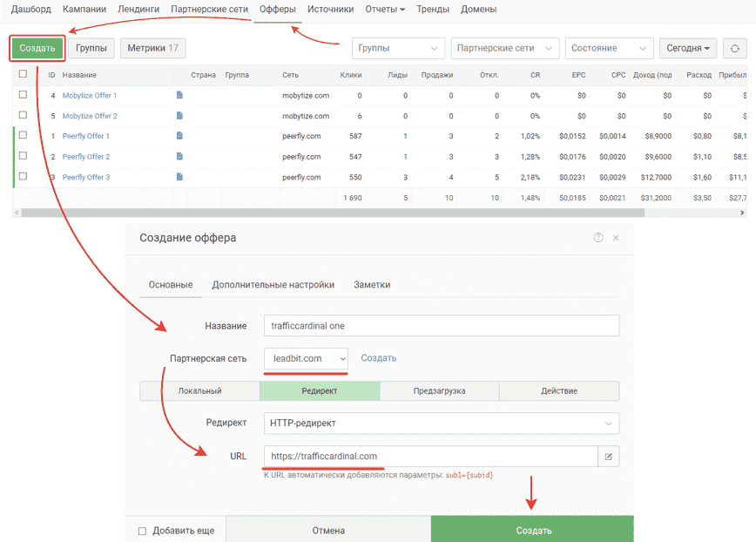Open the document icon for Peerfly Offer 2

coord(179,156)
